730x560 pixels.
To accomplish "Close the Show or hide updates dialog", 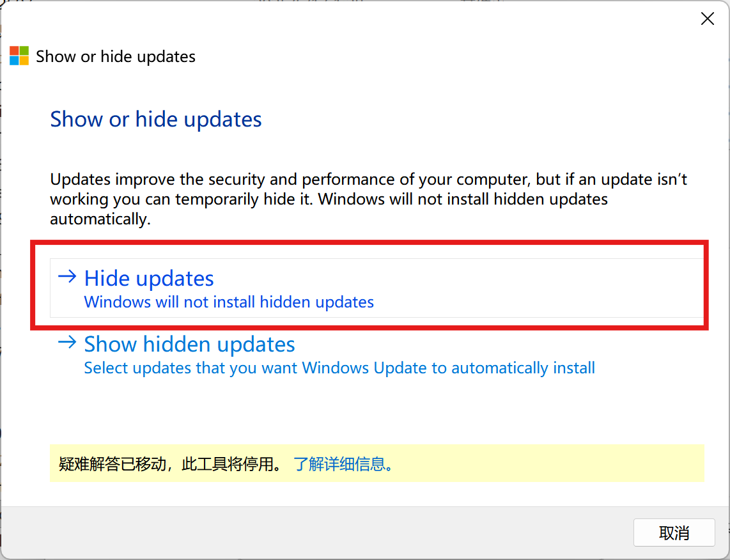I will [708, 19].
